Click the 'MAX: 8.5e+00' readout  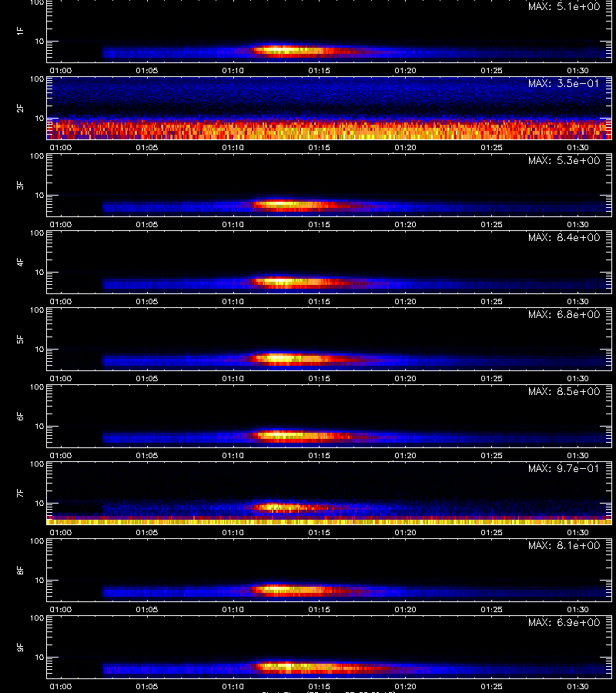(x=564, y=392)
